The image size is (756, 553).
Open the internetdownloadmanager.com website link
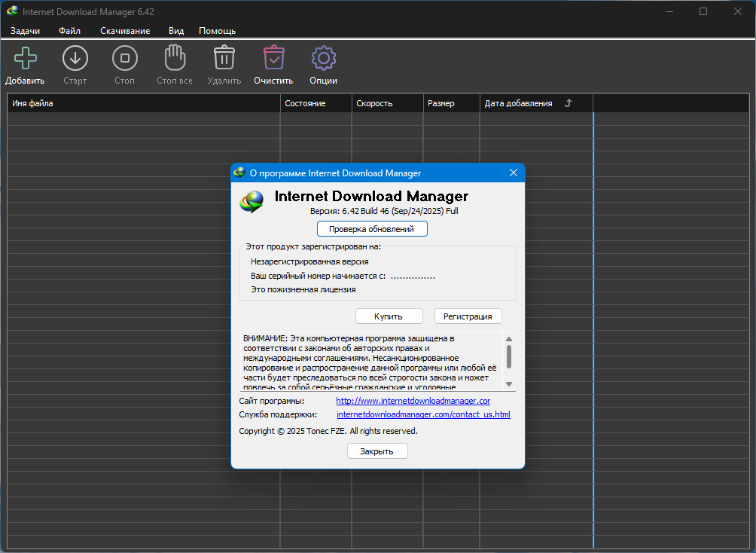pyautogui.click(x=413, y=401)
